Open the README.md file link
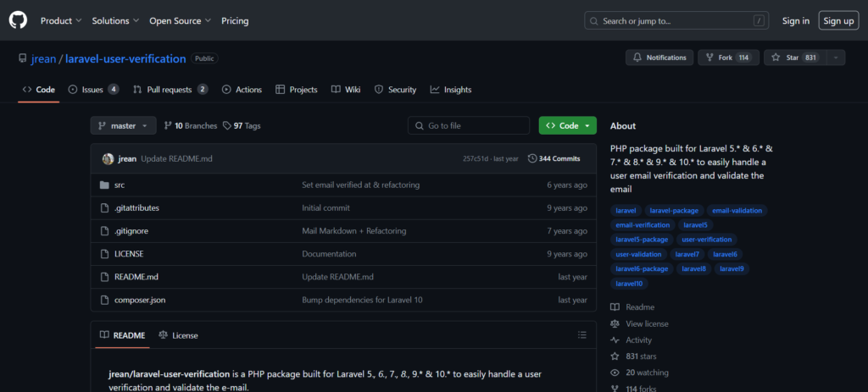This screenshot has width=868, height=392. [x=136, y=277]
